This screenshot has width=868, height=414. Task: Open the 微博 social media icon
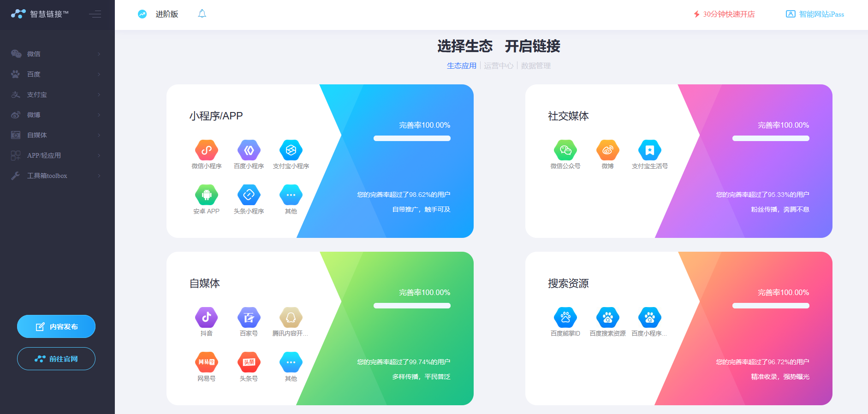click(x=608, y=150)
